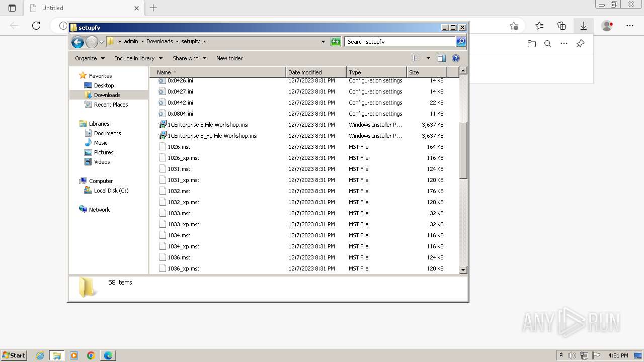Select the 0x0427.ini file
The width and height of the screenshot is (644, 362).
(x=180, y=92)
